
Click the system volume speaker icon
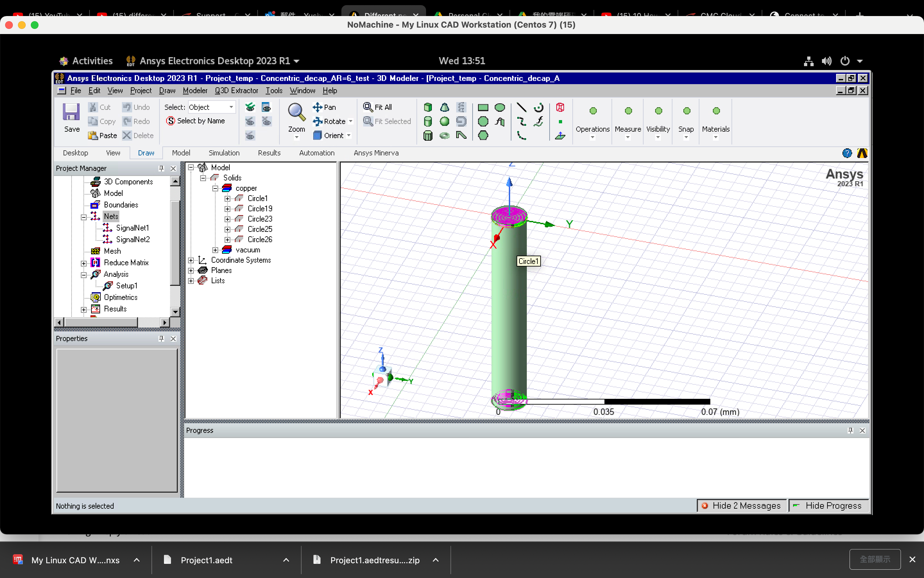point(827,61)
